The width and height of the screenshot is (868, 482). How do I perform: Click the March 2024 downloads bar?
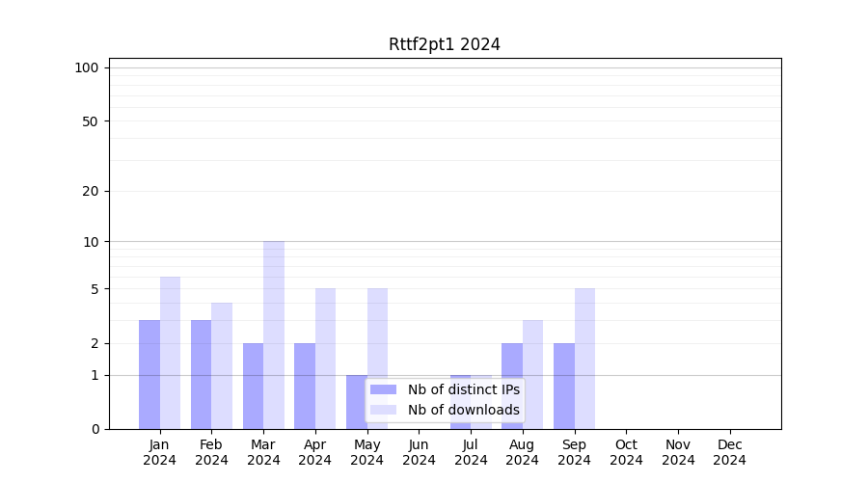pyautogui.click(x=274, y=335)
